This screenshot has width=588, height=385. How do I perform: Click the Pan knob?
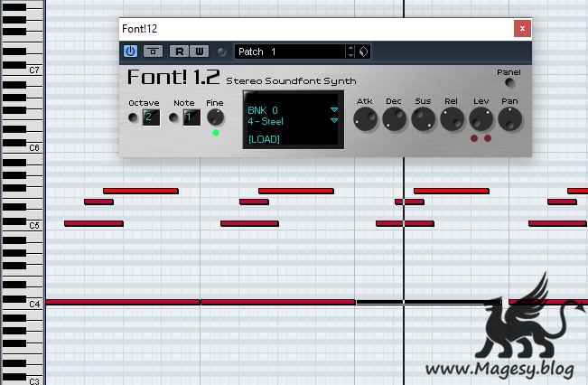pos(509,118)
